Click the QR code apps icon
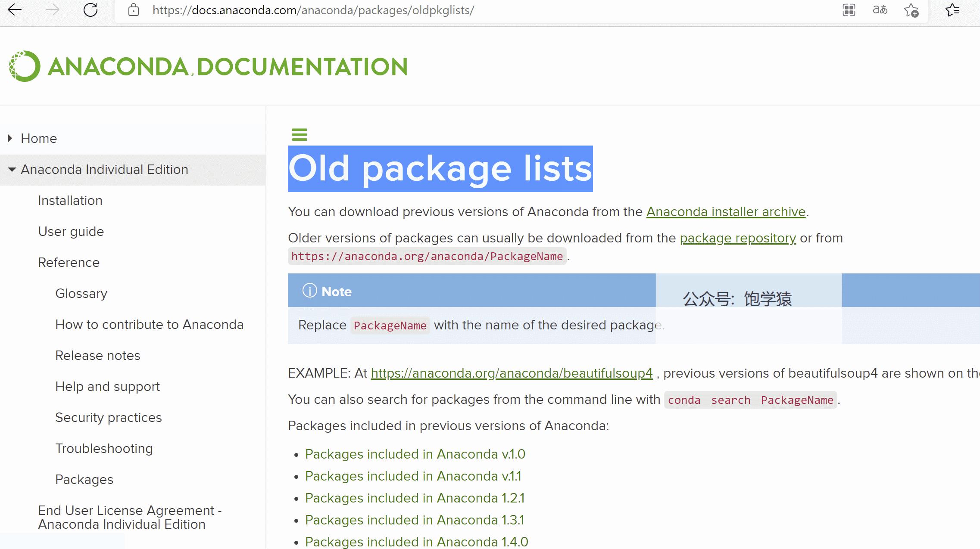Image resolution: width=980 pixels, height=549 pixels. [849, 10]
